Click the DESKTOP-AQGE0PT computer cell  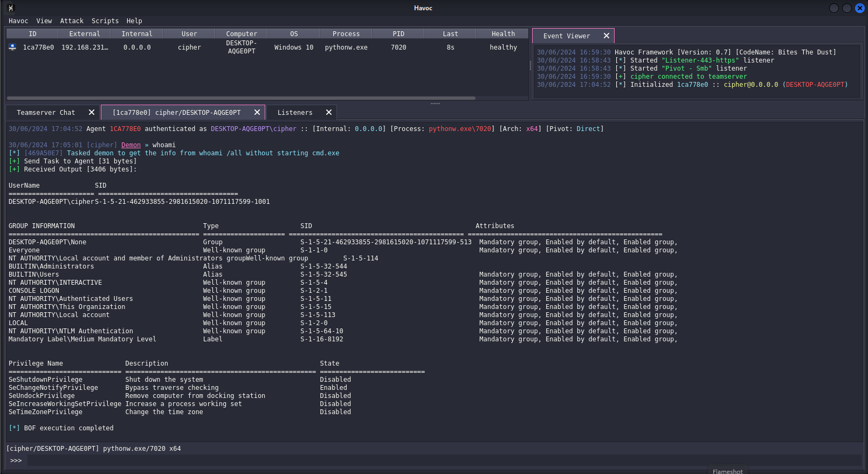pos(242,47)
